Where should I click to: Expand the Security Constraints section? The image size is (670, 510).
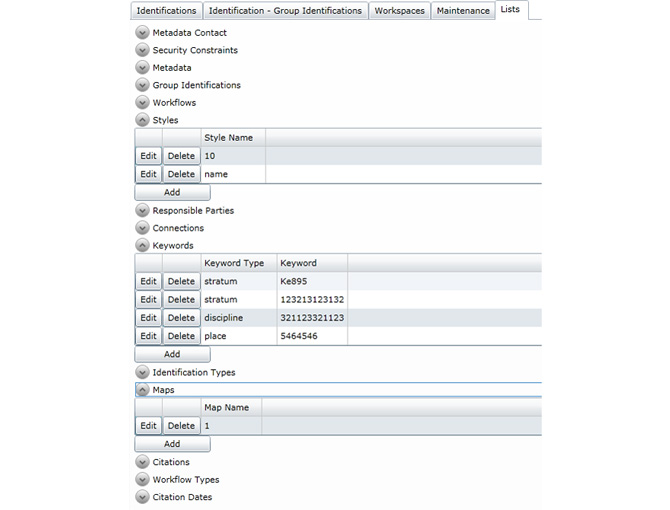(x=142, y=50)
